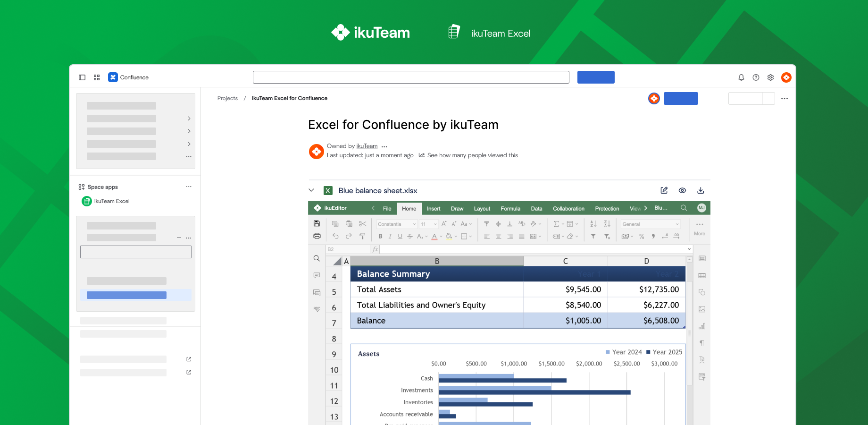Toggle bold formatting

coord(380,236)
